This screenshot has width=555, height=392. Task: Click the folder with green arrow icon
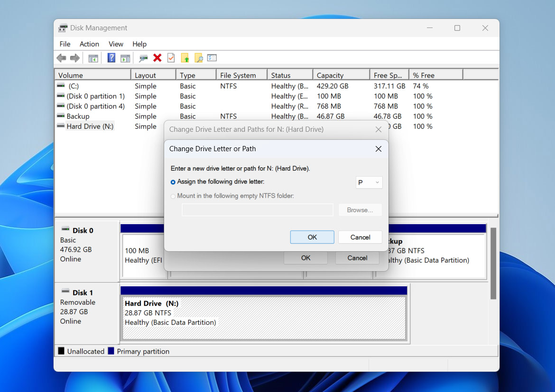point(185,58)
